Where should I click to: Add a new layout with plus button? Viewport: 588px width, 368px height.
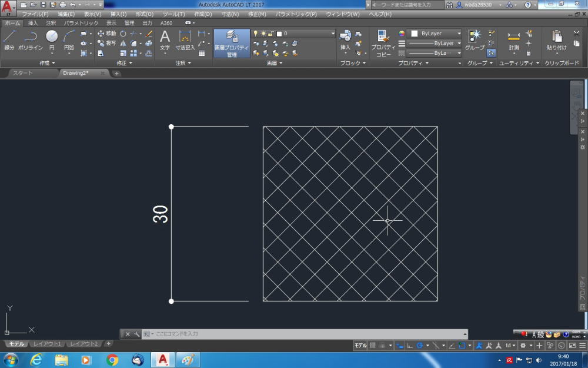click(108, 343)
